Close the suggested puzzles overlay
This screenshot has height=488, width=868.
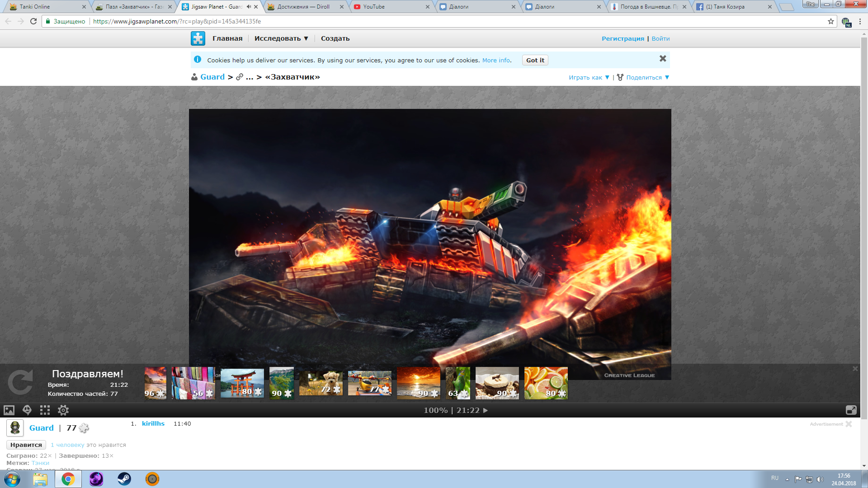click(855, 369)
